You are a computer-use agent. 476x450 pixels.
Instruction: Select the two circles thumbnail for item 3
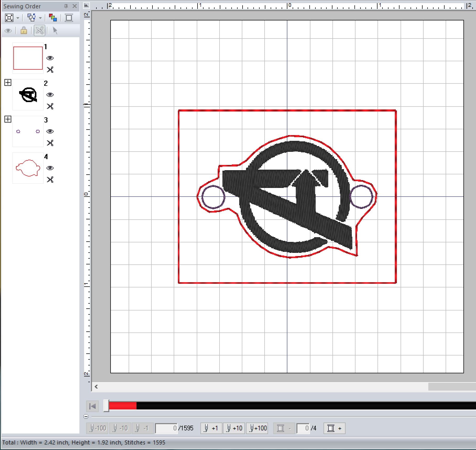coord(28,131)
